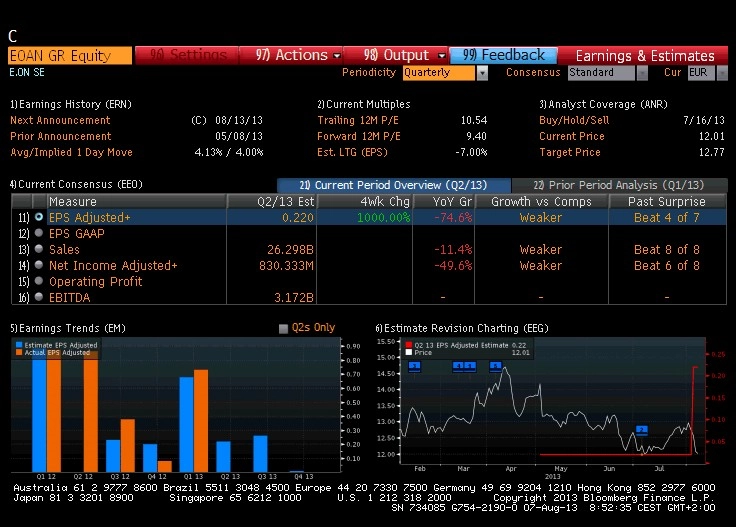
Task: Switch to Current Period Overview (Q2/13) tab
Action: tap(393, 185)
